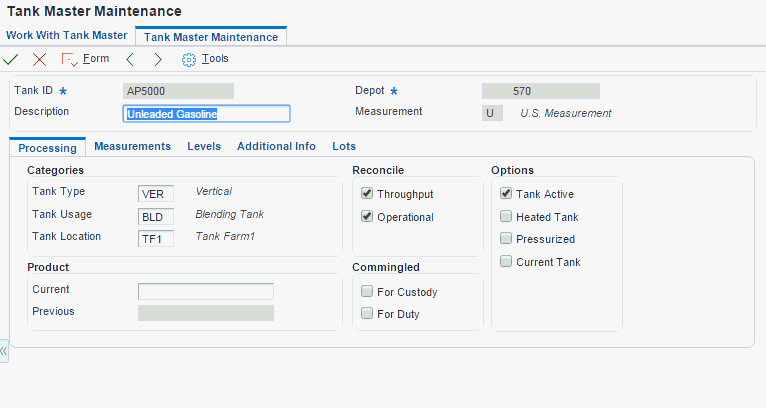Image resolution: width=766 pixels, height=408 pixels.
Task: Expand the collapsed side panel chevrons
Action: pyautogui.click(x=4, y=351)
